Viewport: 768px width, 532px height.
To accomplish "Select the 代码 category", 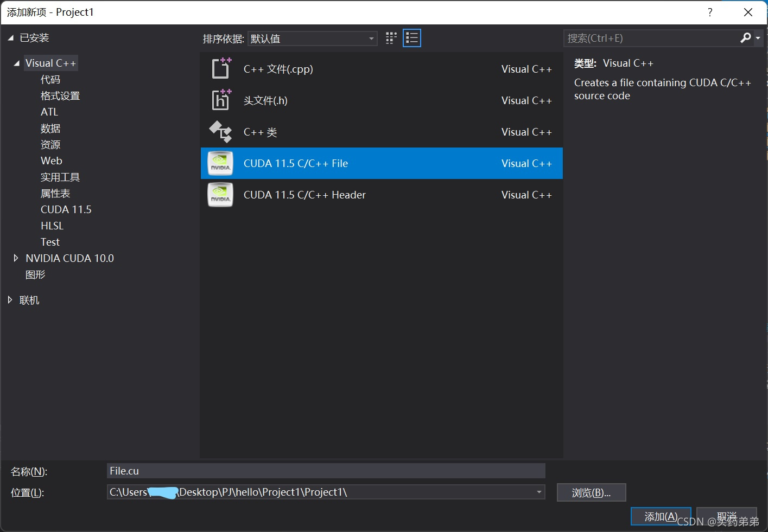I will click(x=50, y=80).
